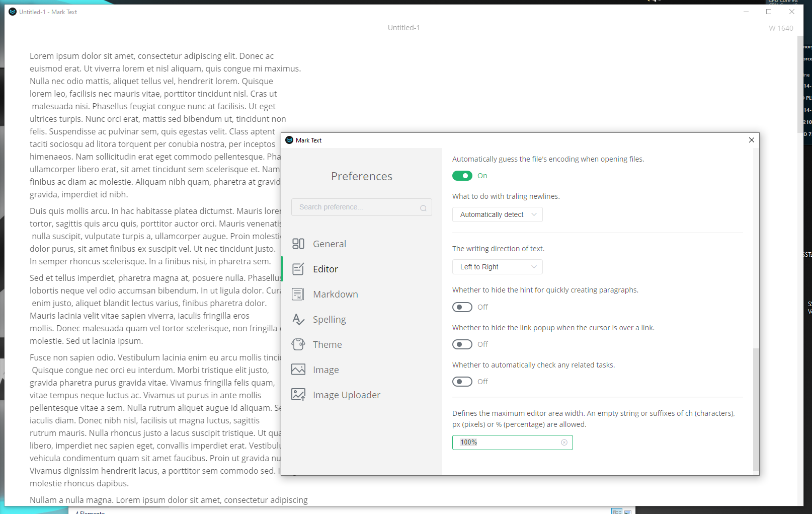Open the General preferences section
The image size is (812, 514).
298,244
